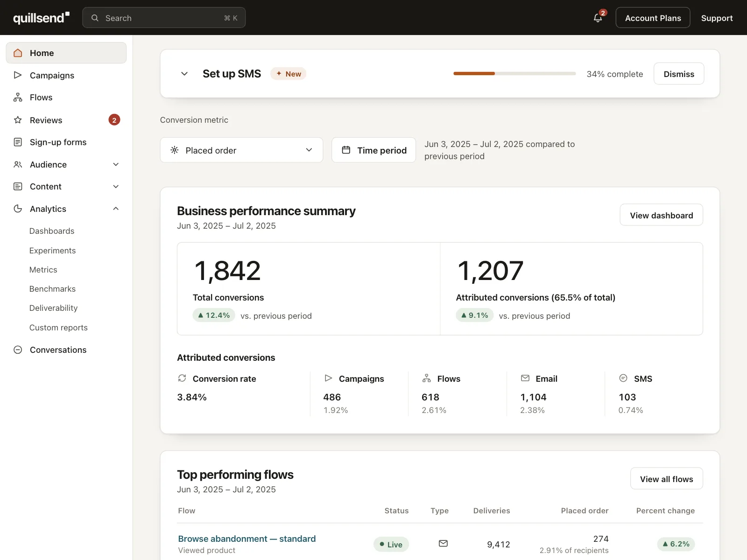
Task: Click the Live status badge
Action: [x=391, y=544]
